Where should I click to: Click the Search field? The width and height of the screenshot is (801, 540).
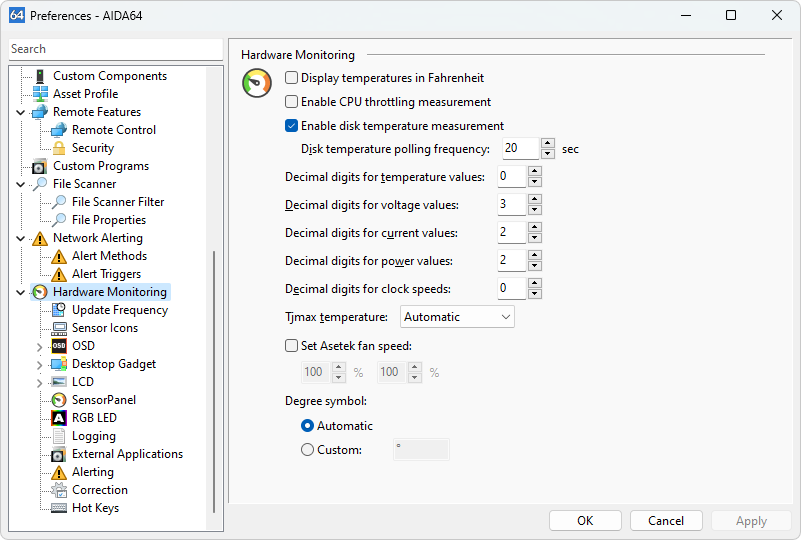(x=115, y=49)
